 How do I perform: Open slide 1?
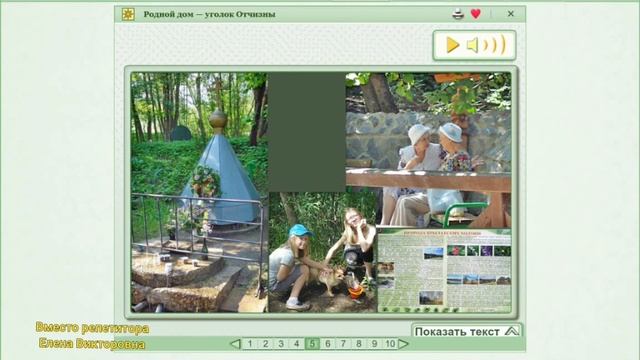[x=250, y=344]
